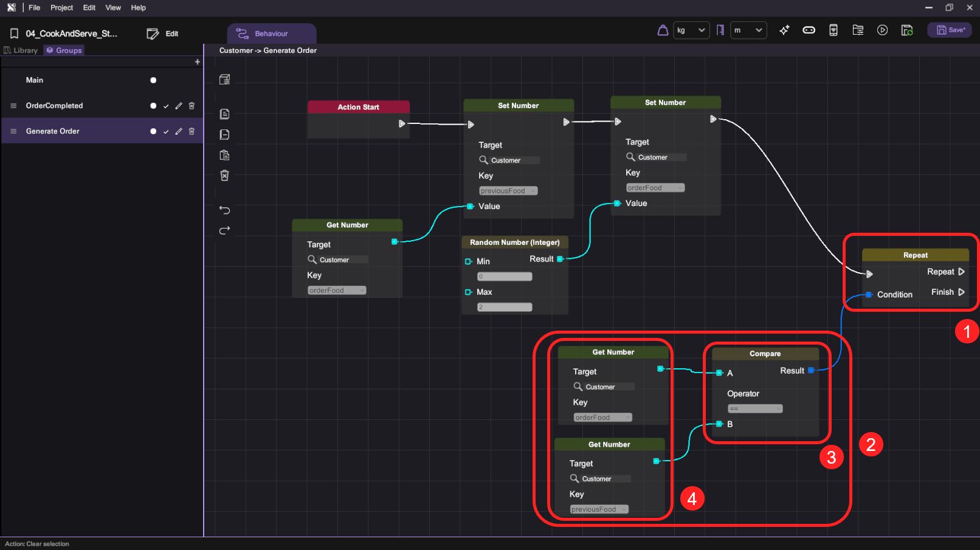This screenshot has width=980, height=550.
Task: Open the Project menu
Action: [61, 8]
